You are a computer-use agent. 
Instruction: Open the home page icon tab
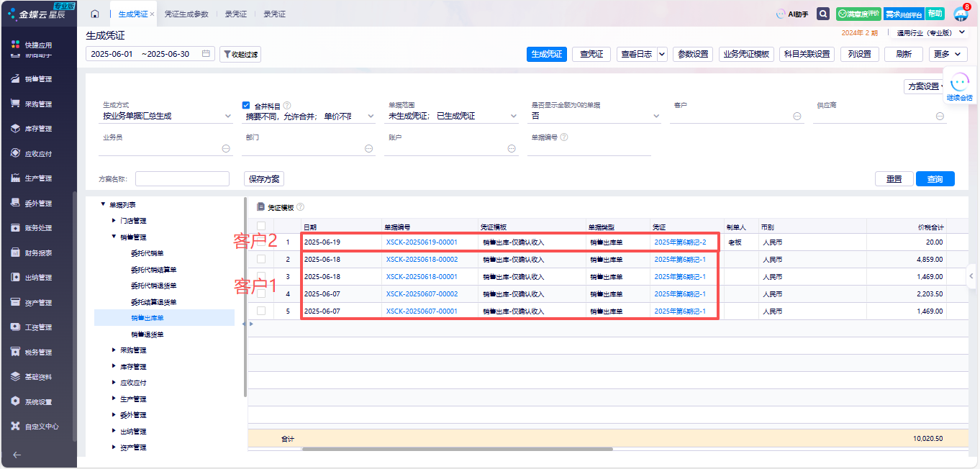(x=95, y=14)
